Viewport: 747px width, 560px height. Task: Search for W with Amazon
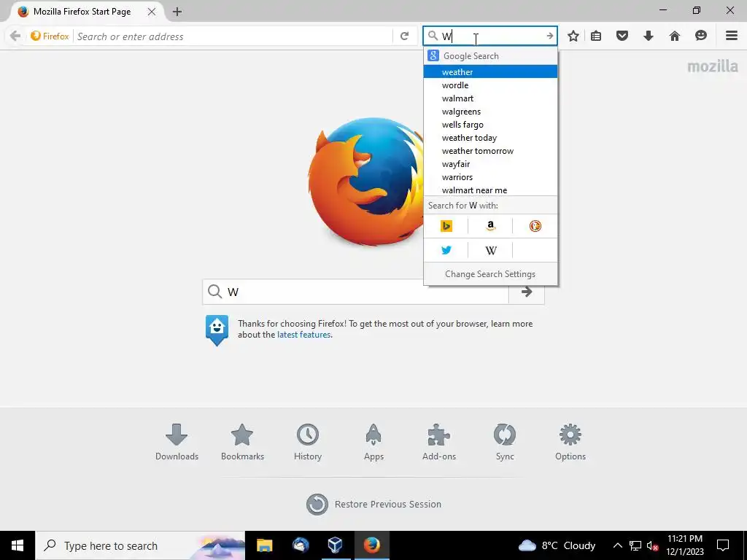490,226
